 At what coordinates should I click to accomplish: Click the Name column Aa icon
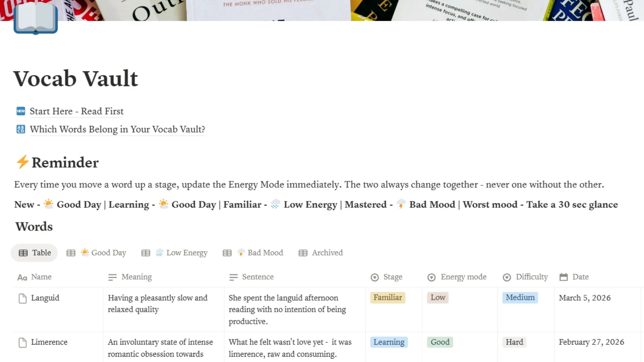[x=22, y=278]
